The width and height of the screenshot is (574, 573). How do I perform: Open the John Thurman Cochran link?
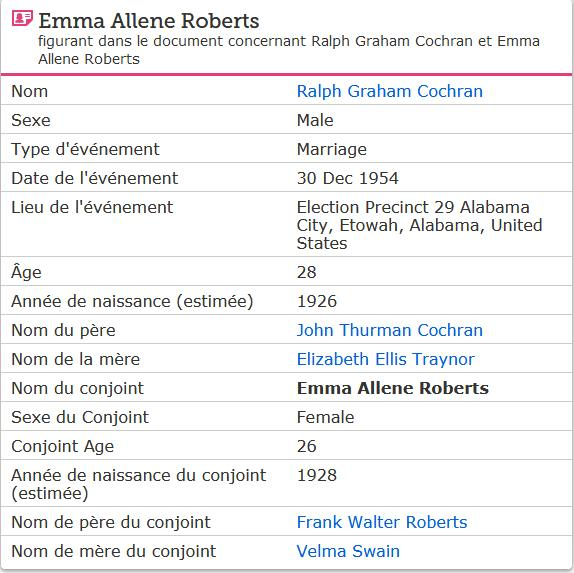390,330
